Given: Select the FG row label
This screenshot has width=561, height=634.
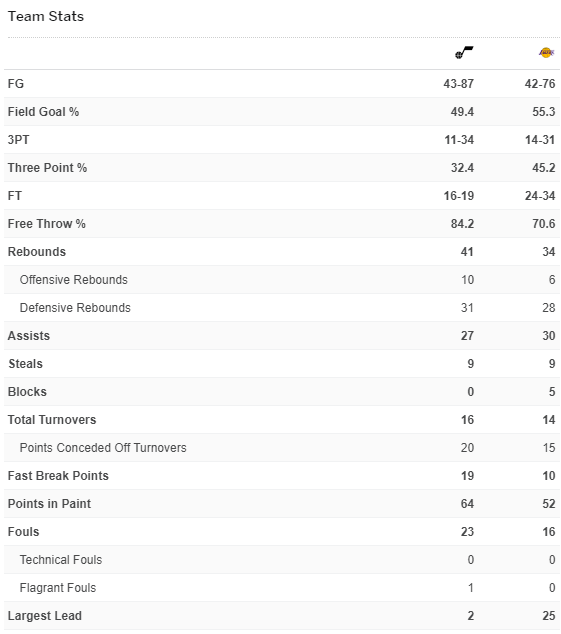Looking at the screenshot, I should coord(16,84).
